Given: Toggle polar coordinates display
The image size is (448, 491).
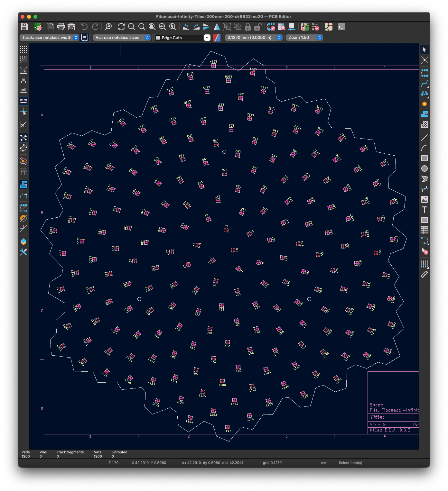Looking at the screenshot, I should point(23,70).
